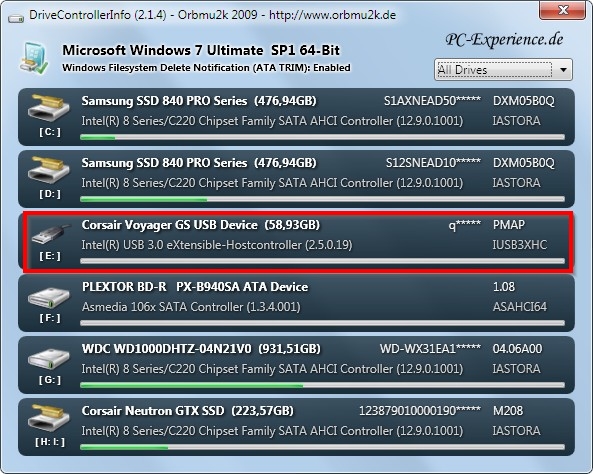
Task: Select the PLEXTOR BD-R PX-B940SA entry
Action: [x=296, y=303]
